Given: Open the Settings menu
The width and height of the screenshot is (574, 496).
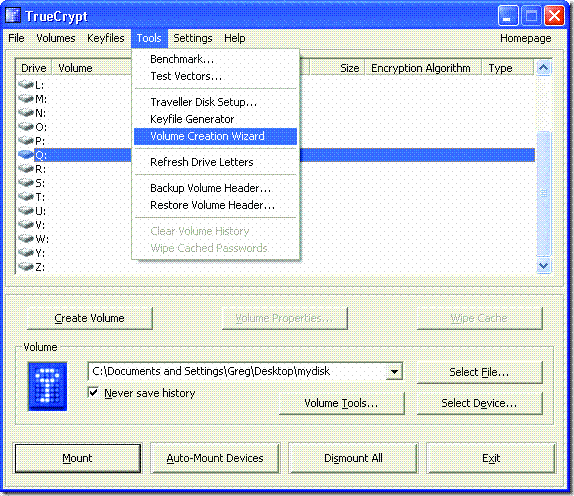Looking at the screenshot, I should pos(193,38).
